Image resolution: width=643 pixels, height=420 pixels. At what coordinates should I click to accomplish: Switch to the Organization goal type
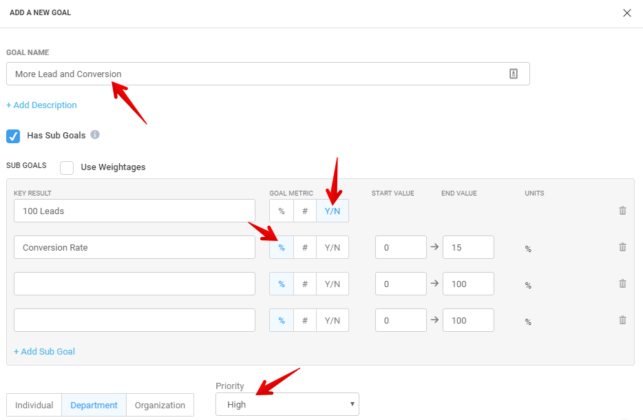(x=160, y=405)
